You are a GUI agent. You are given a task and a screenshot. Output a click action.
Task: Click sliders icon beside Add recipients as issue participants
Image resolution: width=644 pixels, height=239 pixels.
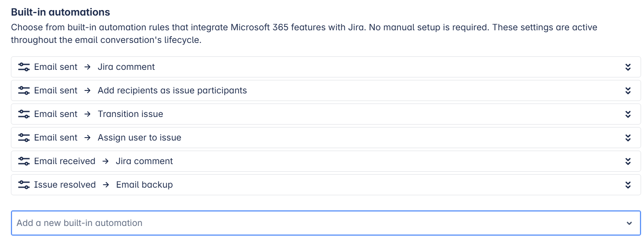pos(24,90)
